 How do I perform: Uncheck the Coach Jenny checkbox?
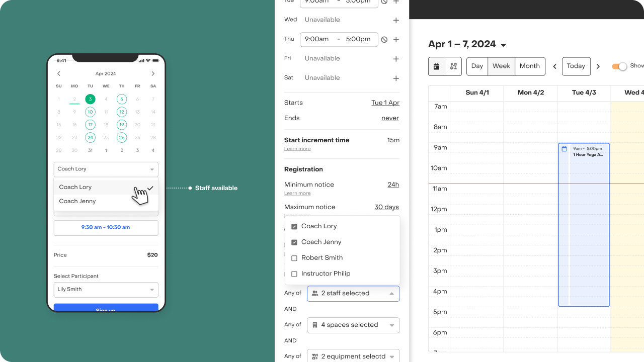coord(294,242)
